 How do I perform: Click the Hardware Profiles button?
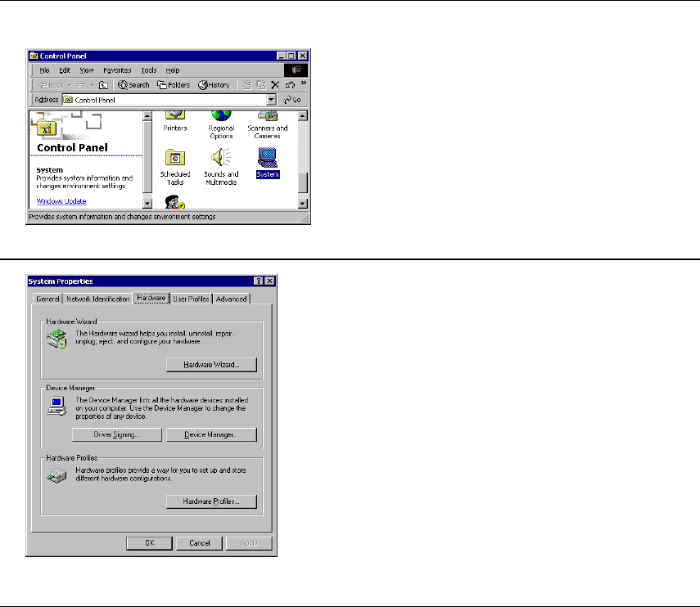click(211, 501)
